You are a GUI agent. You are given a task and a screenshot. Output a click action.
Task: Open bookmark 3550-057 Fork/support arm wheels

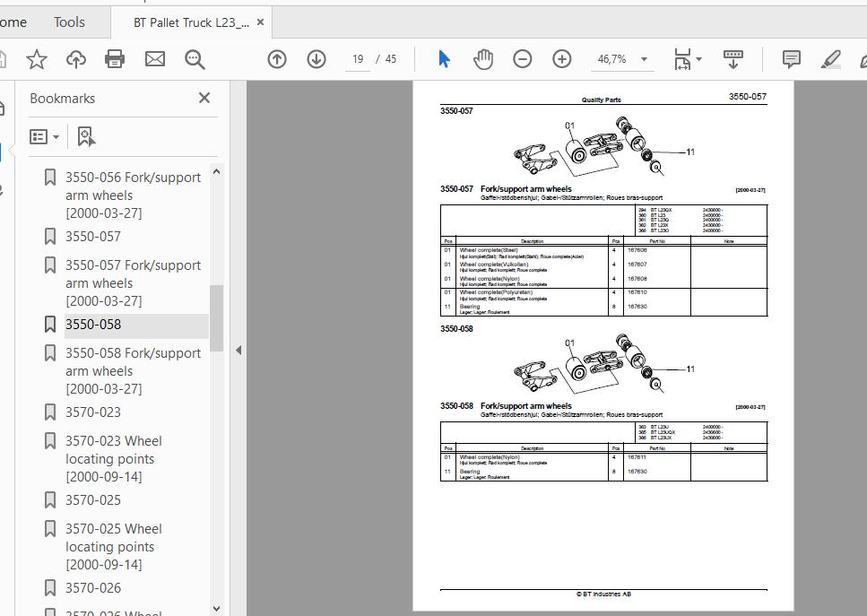click(x=133, y=283)
